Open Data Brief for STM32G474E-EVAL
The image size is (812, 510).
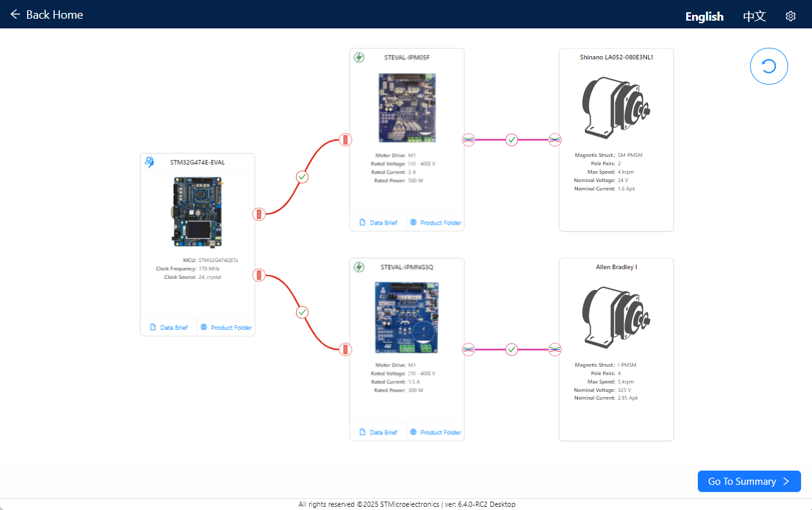[168, 327]
